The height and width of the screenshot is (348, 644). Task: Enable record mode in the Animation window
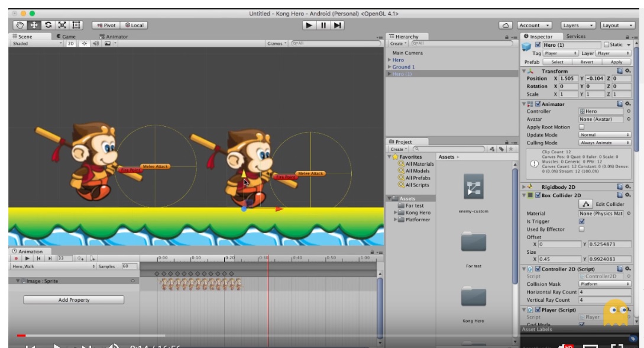pos(17,259)
